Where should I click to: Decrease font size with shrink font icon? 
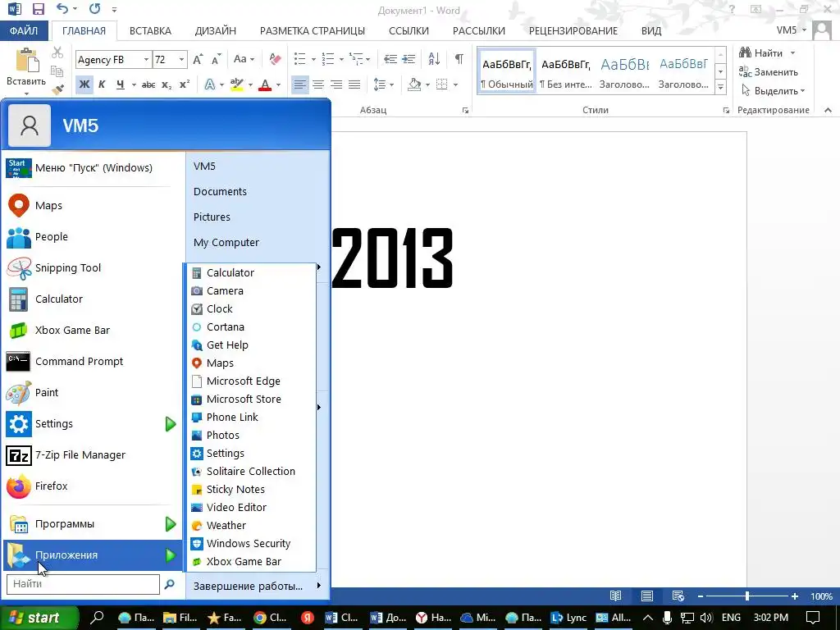pos(216,59)
